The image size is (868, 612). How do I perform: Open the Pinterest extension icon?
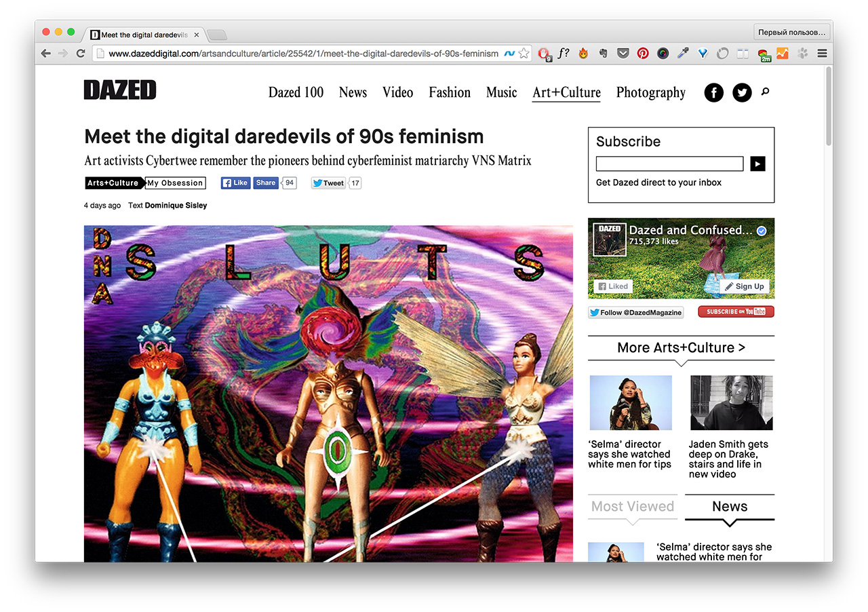[x=642, y=54]
